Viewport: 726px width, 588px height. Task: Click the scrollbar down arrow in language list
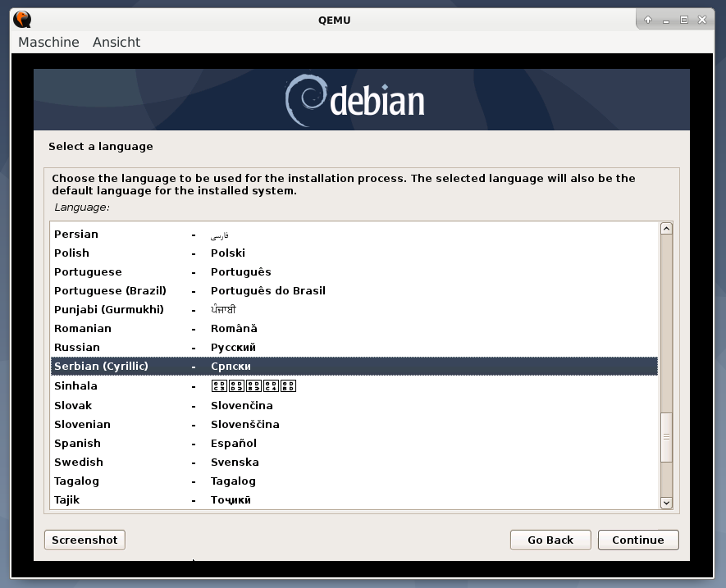666,503
